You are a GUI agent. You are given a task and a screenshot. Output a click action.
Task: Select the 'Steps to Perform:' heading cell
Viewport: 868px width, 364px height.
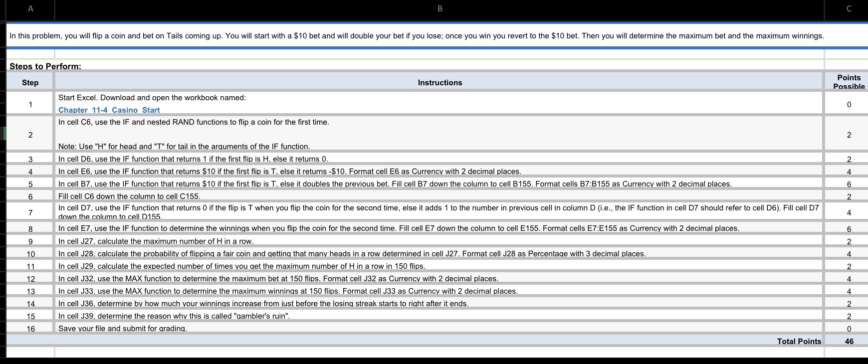pos(45,66)
